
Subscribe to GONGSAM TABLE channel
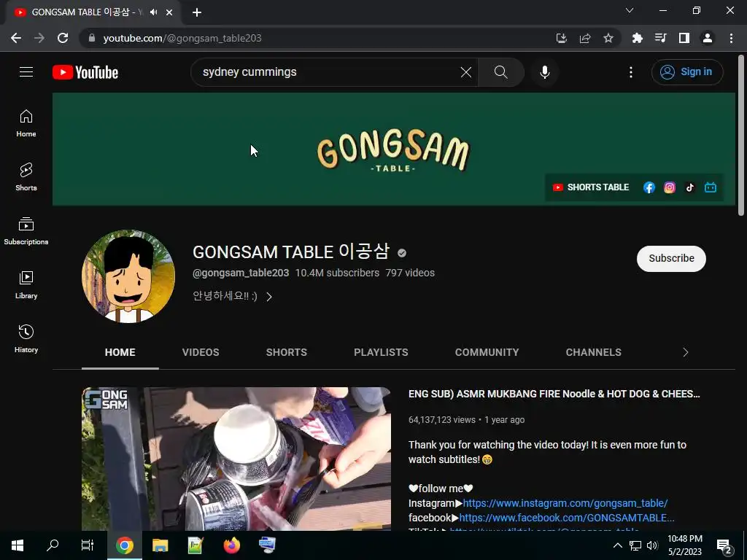click(x=671, y=259)
